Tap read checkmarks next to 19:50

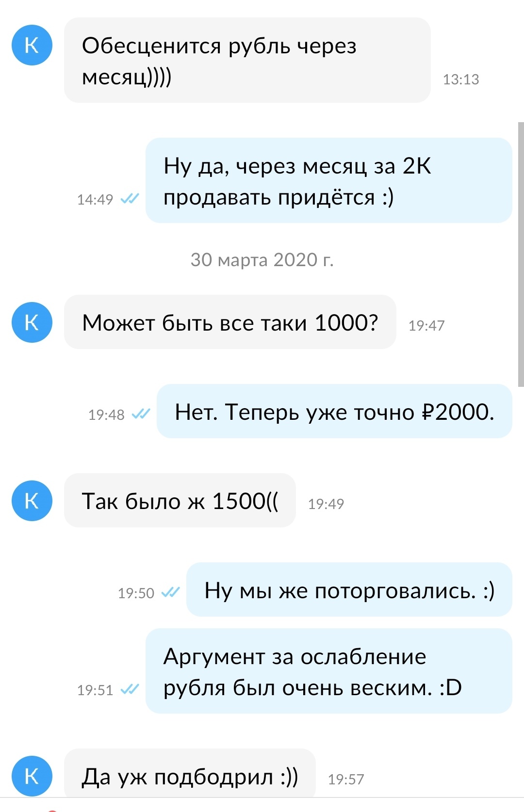(x=170, y=592)
